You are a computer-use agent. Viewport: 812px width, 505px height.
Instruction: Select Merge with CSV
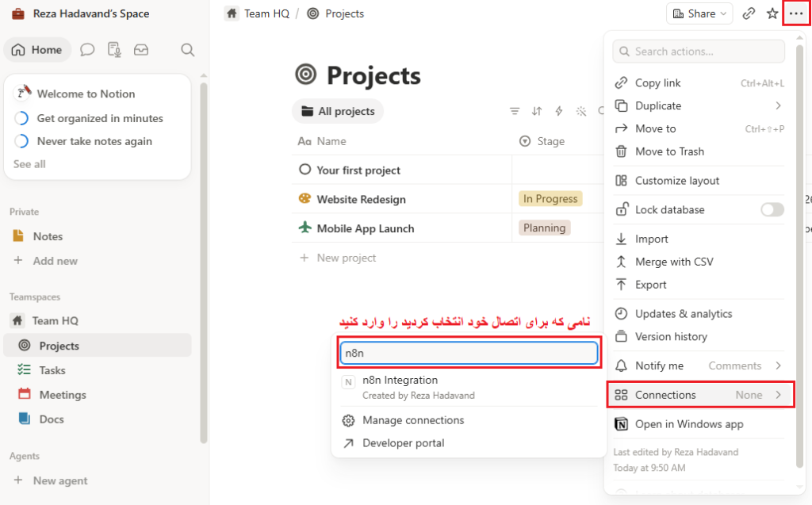pos(699,262)
